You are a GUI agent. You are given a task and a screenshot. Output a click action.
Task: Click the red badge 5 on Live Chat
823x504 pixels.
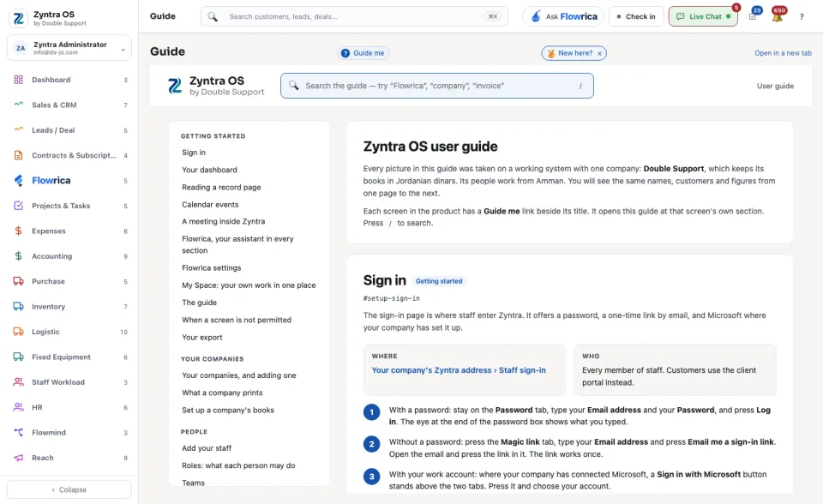pyautogui.click(x=736, y=8)
